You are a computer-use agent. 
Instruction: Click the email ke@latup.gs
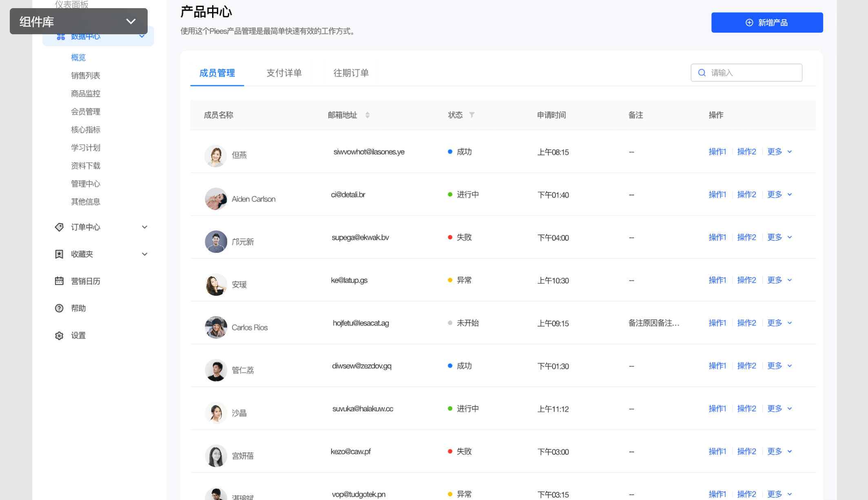coord(349,280)
